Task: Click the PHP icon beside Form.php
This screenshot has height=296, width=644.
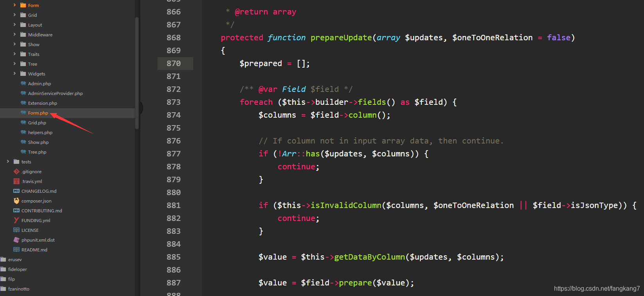Action: (x=23, y=113)
